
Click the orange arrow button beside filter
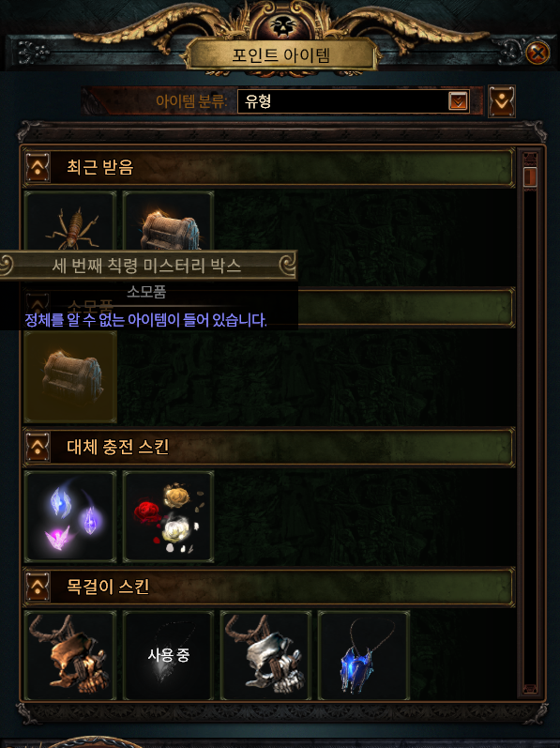tap(502, 101)
